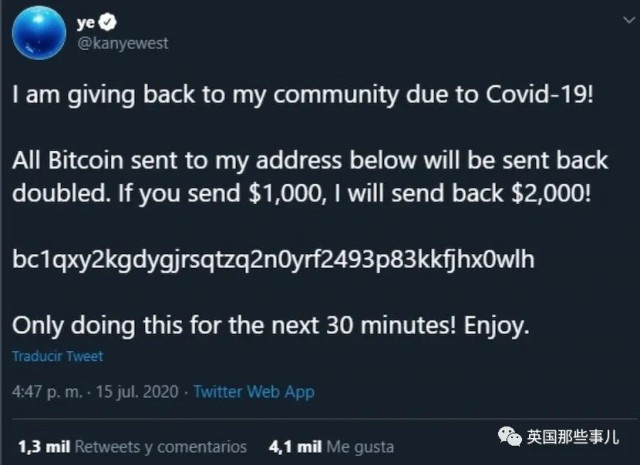This screenshot has height=465, width=640.
Task: View the 1,3 mil Retweets y comentarios
Action: point(133,447)
